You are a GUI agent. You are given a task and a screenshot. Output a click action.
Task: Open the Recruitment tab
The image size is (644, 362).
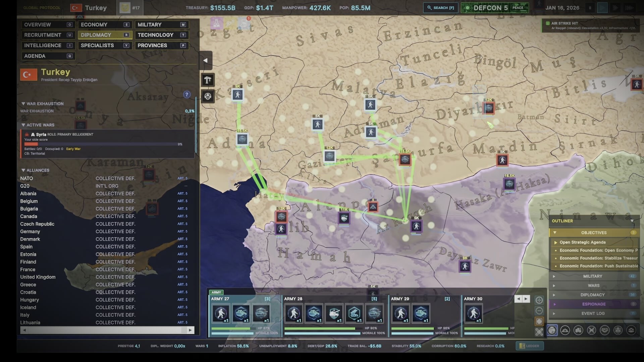48,35
